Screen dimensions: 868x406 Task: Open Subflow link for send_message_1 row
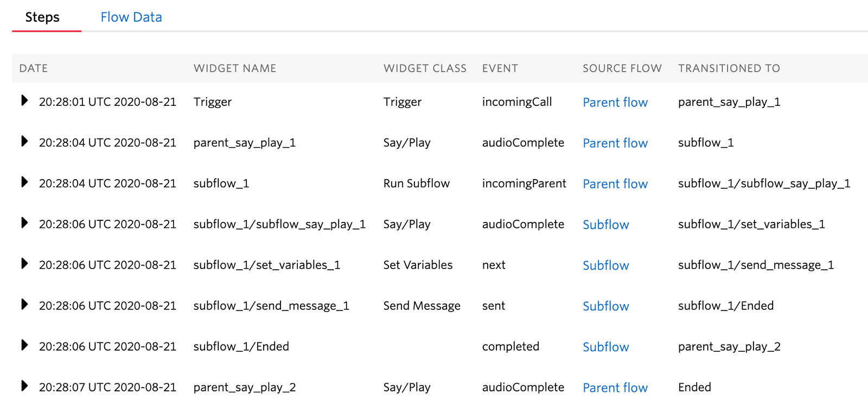(605, 306)
